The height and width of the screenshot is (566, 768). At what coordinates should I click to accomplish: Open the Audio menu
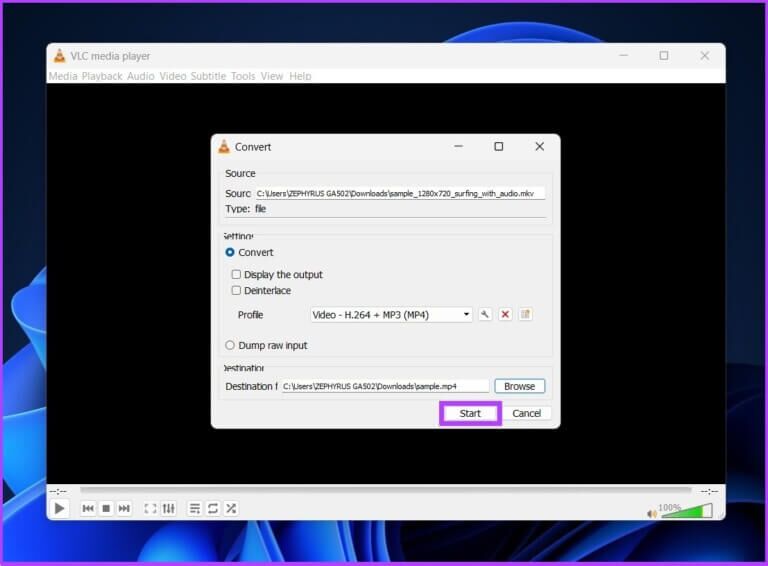tap(141, 76)
